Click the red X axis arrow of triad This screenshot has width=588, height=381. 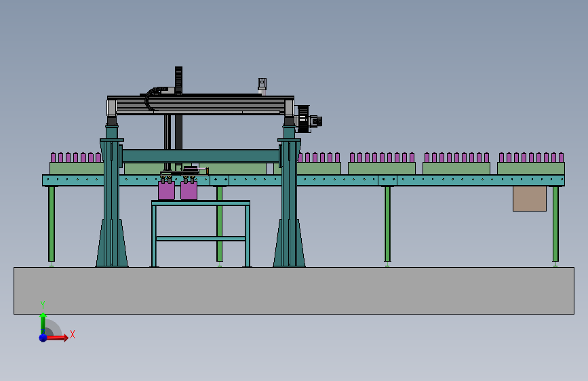57,338
